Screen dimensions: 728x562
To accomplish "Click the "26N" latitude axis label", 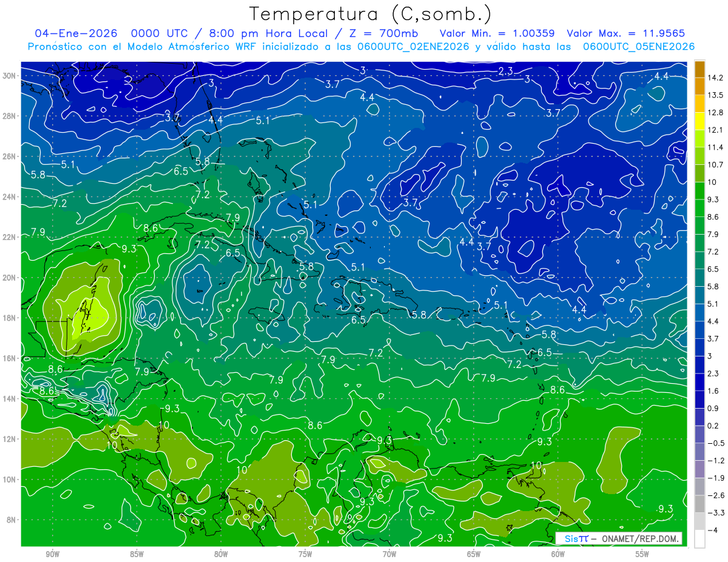I will 10,156.
